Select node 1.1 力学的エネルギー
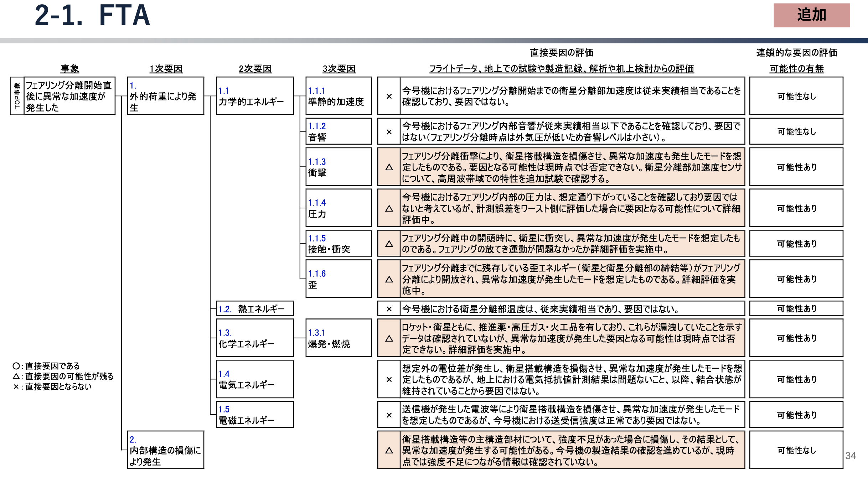The width and height of the screenshot is (868, 478). (x=255, y=96)
